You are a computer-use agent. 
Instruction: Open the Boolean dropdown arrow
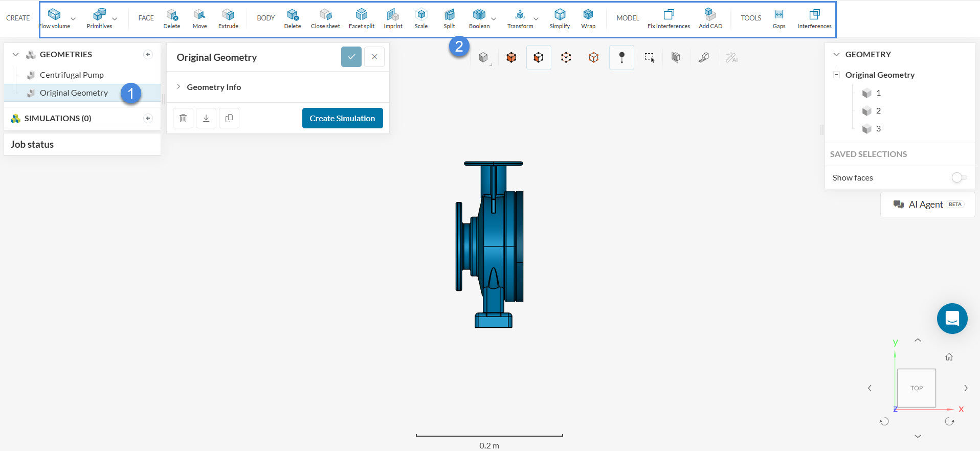tap(494, 19)
